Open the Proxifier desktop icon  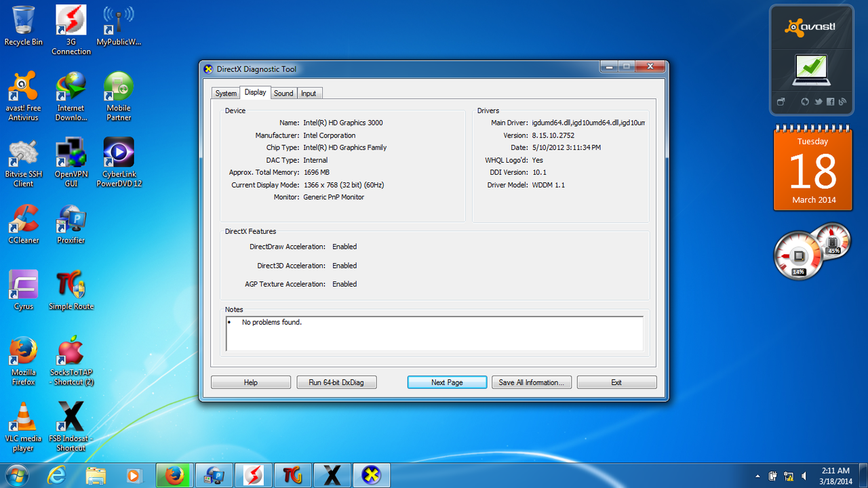(x=71, y=224)
